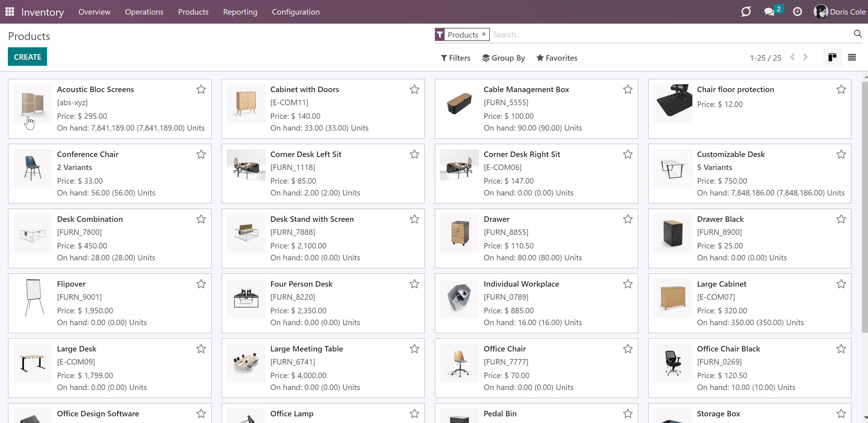Viewport: 868px width, 423px height.
Task: Star the Office Design Software product
Action: (201, 414)
